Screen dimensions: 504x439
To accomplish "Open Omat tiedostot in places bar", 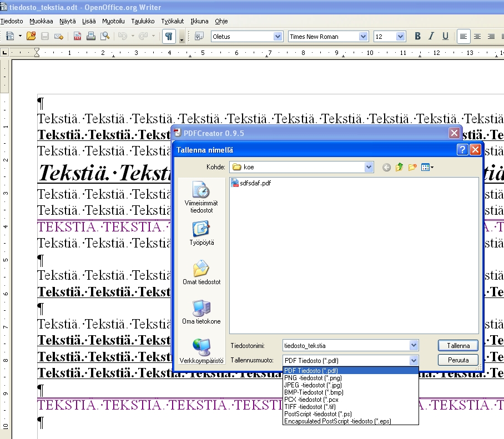I will click(x=201, y=273).
